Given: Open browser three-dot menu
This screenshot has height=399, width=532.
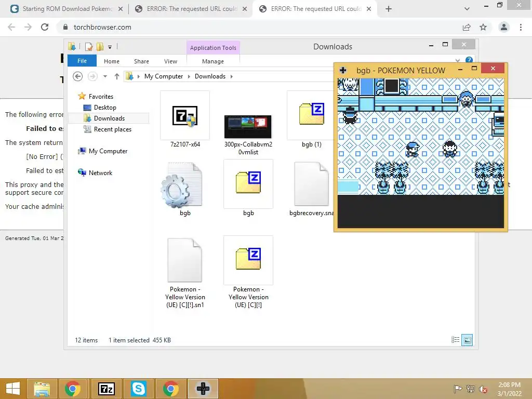Looking at the screenshot, I should (521, 27).
